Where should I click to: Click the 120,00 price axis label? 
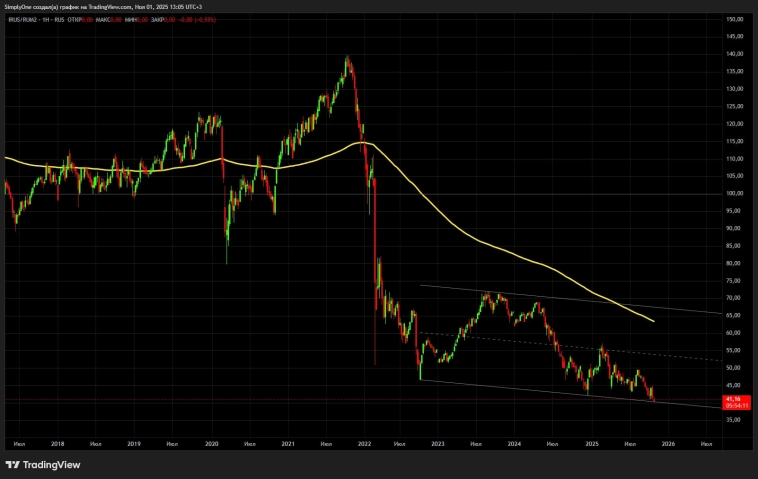(x=734, y=124)
